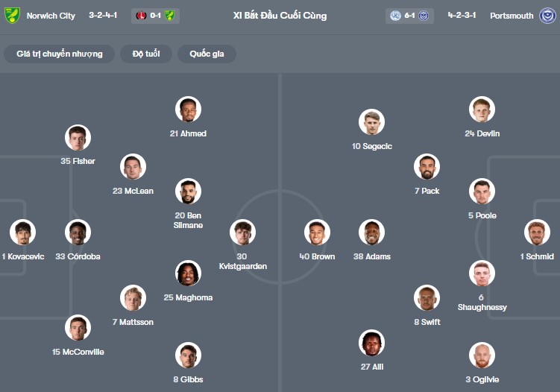Select the Quốc gia filter
Image resolution: width=560 pixels, height=392 pixels.
(207, 54)
